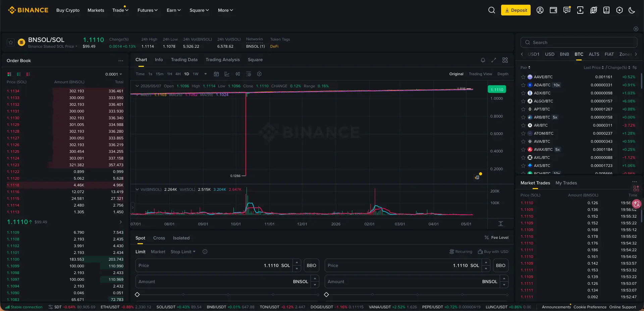This screenshot has height=311, width=644.
Task: Show bids-only order book view
Action: 19,74
